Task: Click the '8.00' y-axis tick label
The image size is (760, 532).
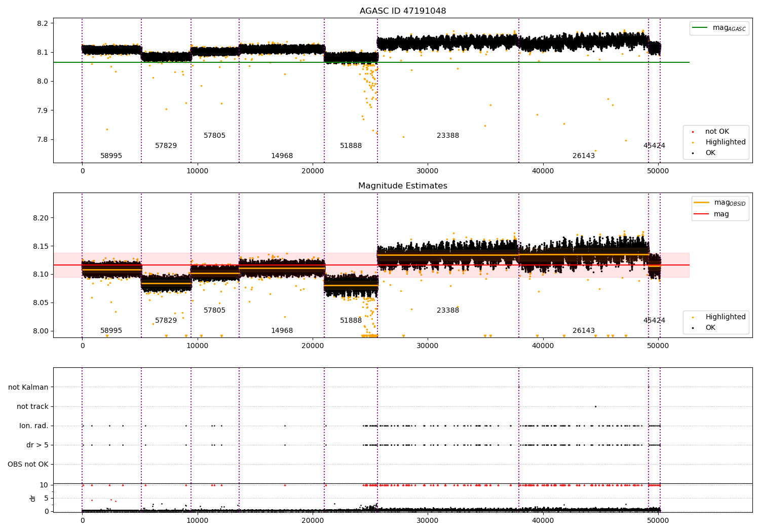Action: [x=41, y=331]
